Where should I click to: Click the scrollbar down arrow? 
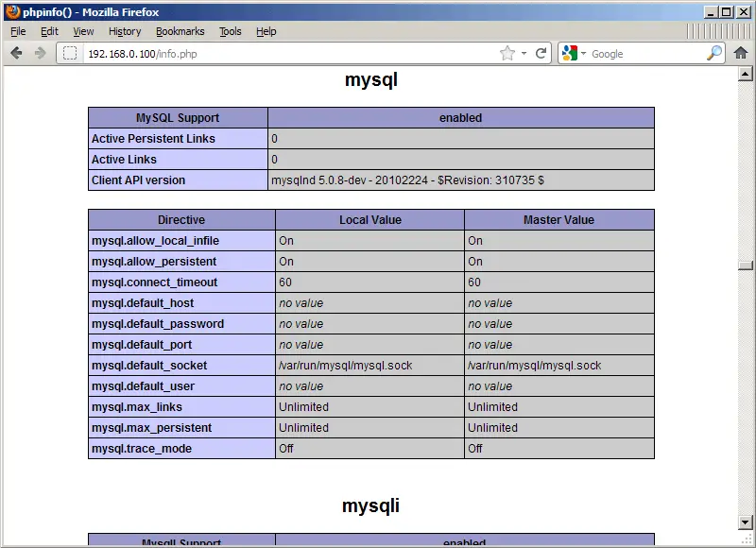tap(746, 522)
